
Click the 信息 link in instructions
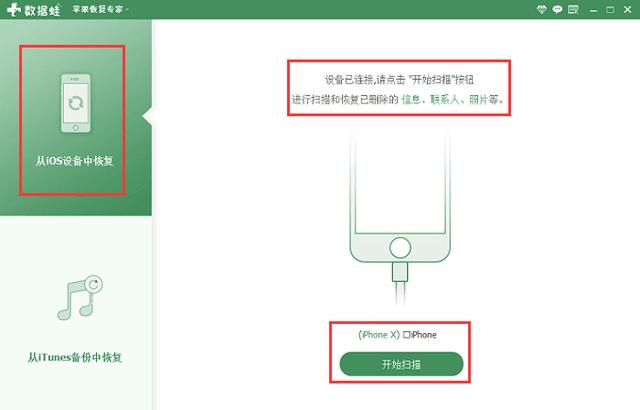click(411, 99)
